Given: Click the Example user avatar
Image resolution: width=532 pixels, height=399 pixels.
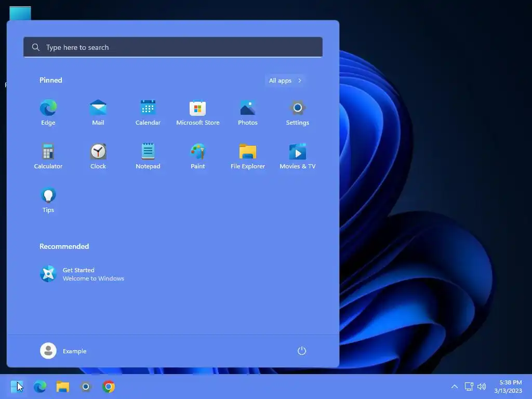Looking at the screenshot, I should click(x=48, y=351).
